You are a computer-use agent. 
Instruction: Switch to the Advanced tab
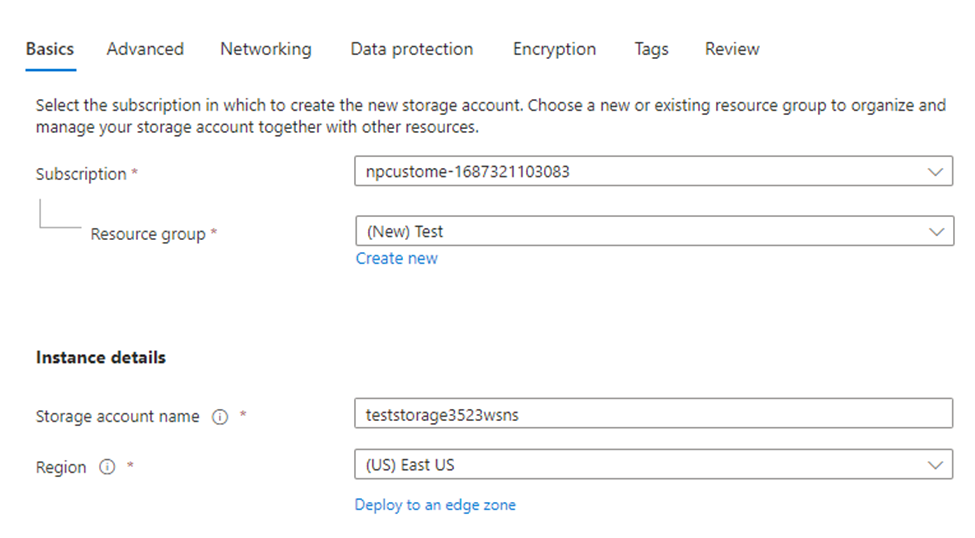point(145,49)
